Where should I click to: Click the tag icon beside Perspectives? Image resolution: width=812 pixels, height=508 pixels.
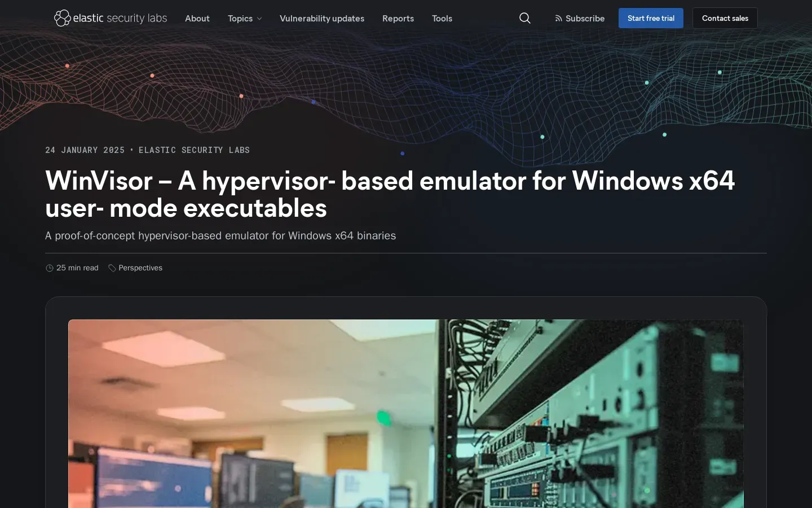[x=112, y=268]
